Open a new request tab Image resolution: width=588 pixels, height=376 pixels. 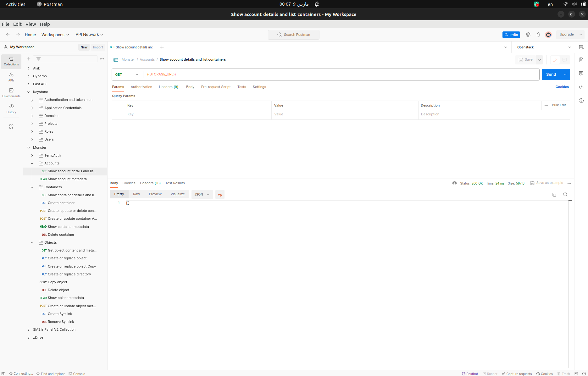[162, 47]
